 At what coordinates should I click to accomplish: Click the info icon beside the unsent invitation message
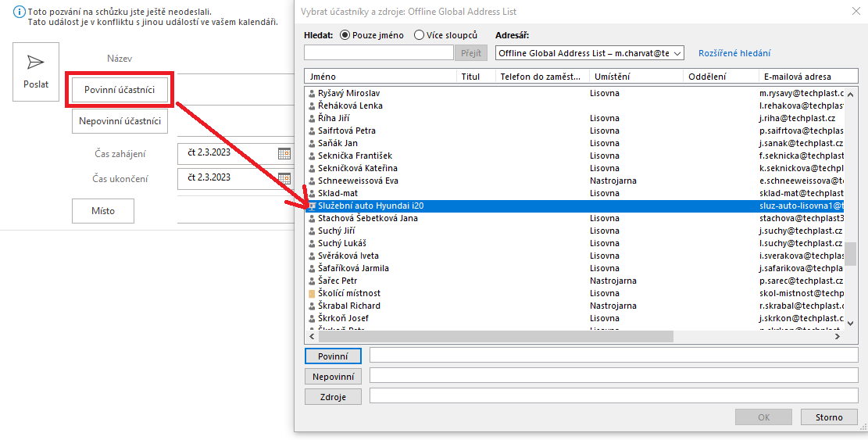[19, 12]
